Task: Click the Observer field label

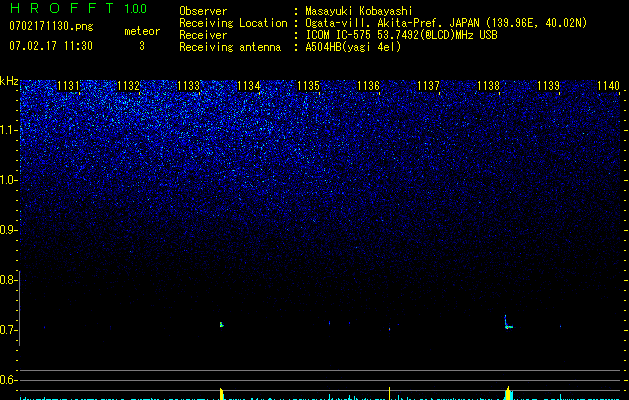Action: click(203, 11)
